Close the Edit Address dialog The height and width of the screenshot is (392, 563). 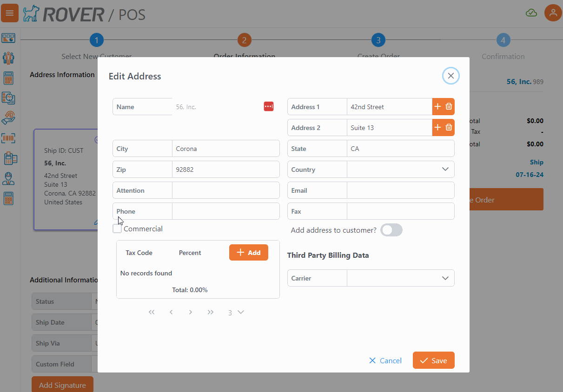[x=450, y=76]
